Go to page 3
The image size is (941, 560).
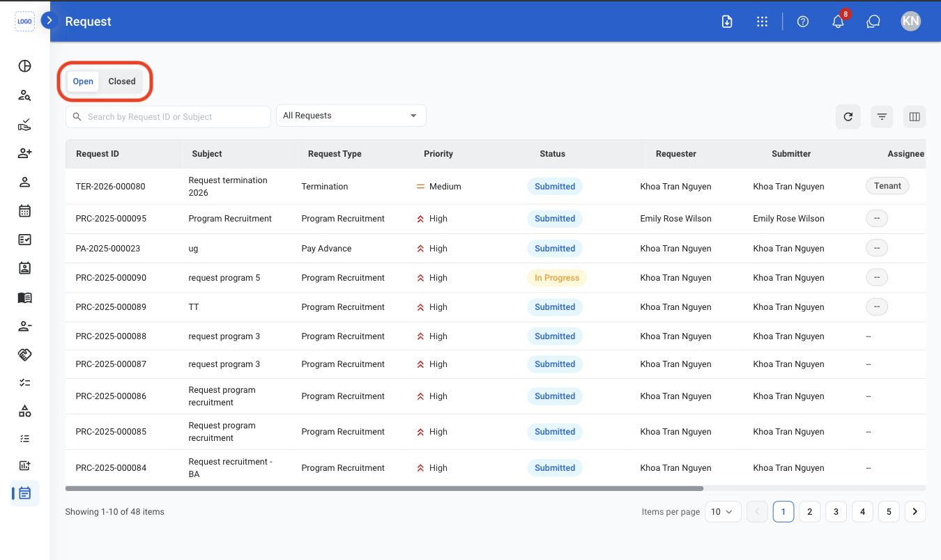tap(836, 511)
